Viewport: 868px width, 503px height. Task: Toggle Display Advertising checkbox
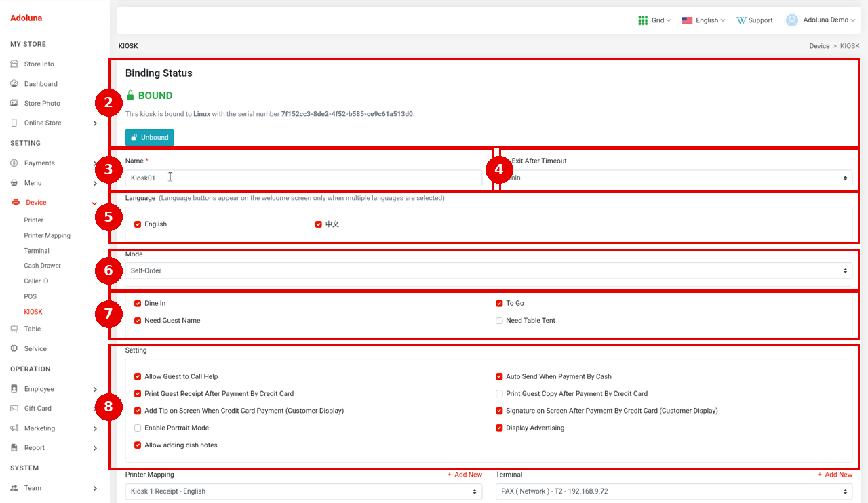499,428
